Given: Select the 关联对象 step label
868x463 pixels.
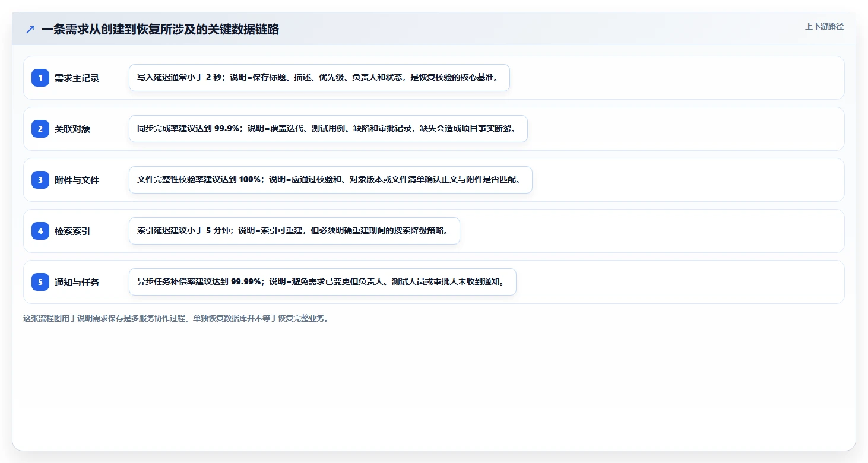Looking at the screenshot, I should 72,129.
